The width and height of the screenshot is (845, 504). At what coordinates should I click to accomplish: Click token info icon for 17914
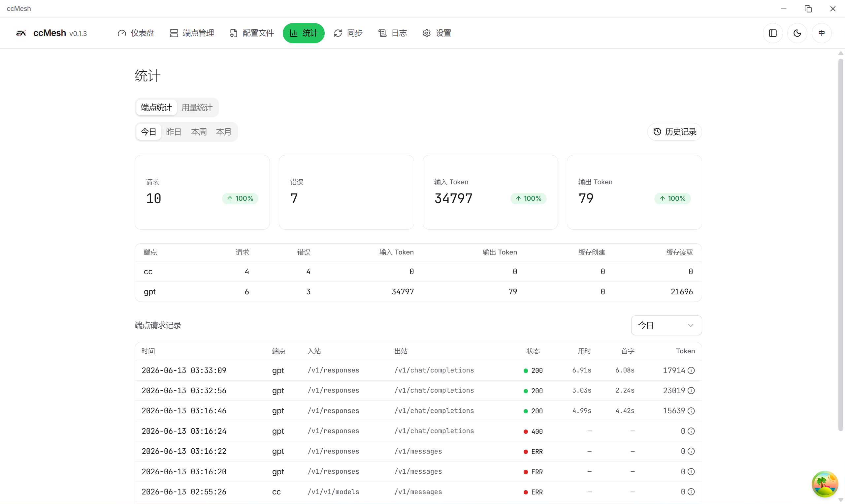click(691, 371)
